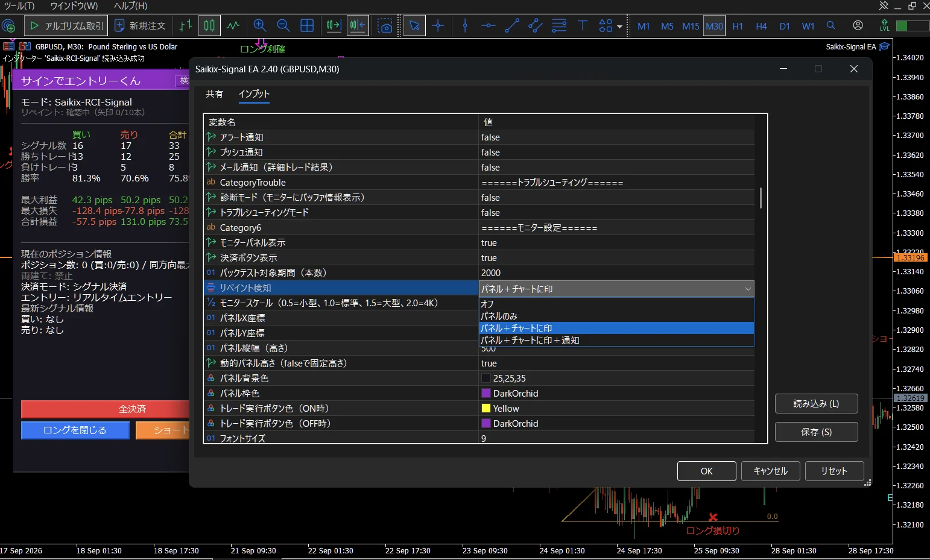This screenshot has width=930, height=560.
Task: Select the horizontal line drawing tool
Action: tap(489, 26)
